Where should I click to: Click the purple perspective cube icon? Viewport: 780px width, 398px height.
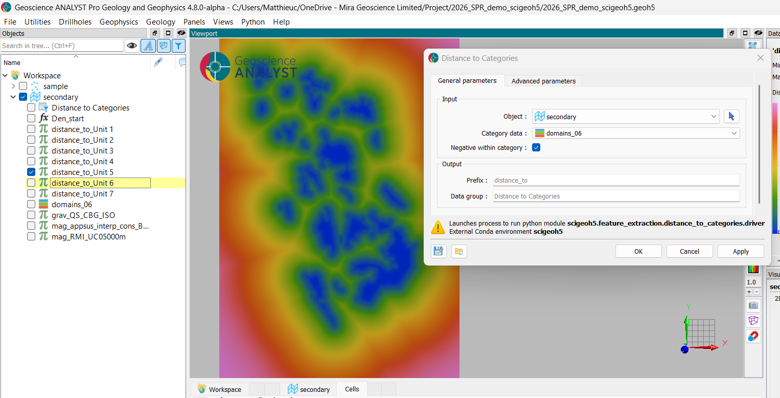[x=753, y=321]
